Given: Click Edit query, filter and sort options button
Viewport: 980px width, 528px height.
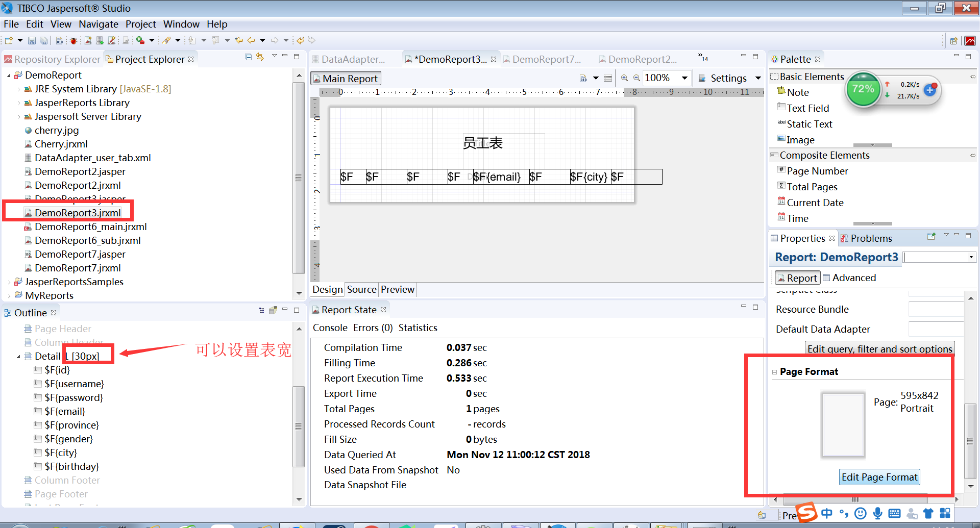Looking at the screenshot, I should pos(879,349).
